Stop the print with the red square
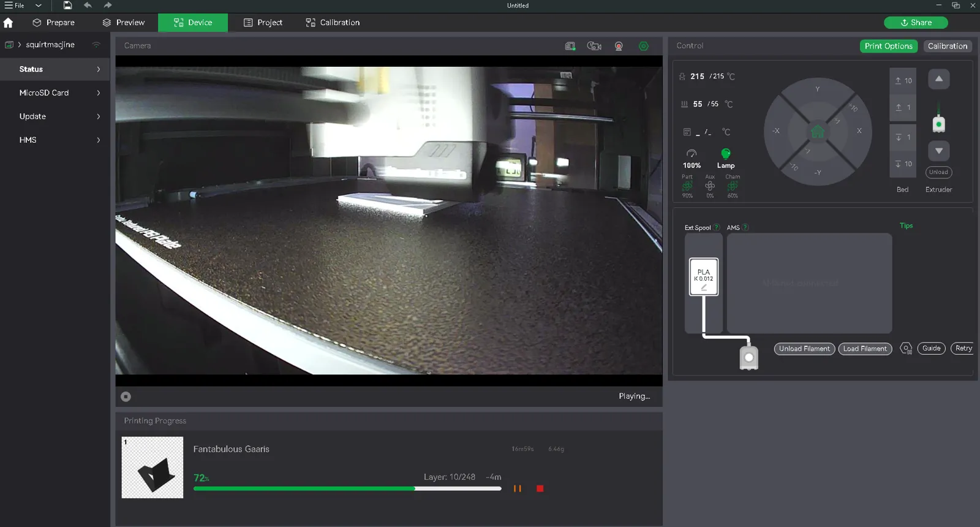This screenshot has height=527, width=980. tap(540, 488)
